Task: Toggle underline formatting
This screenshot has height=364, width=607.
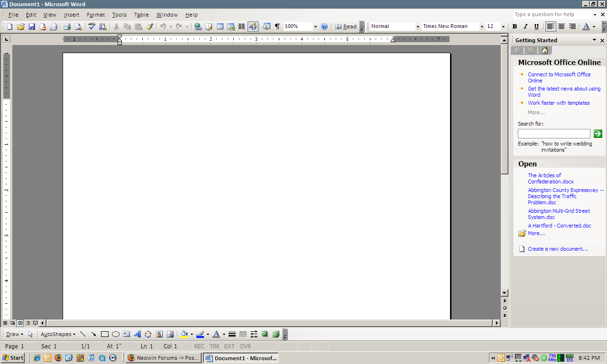Action: tap(536, 26)
